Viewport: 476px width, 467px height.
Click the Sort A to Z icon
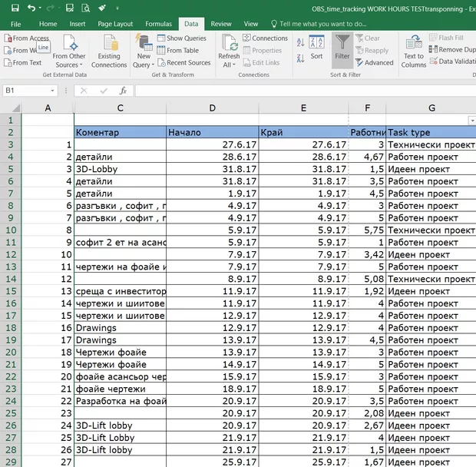click(x=299, y=41)
